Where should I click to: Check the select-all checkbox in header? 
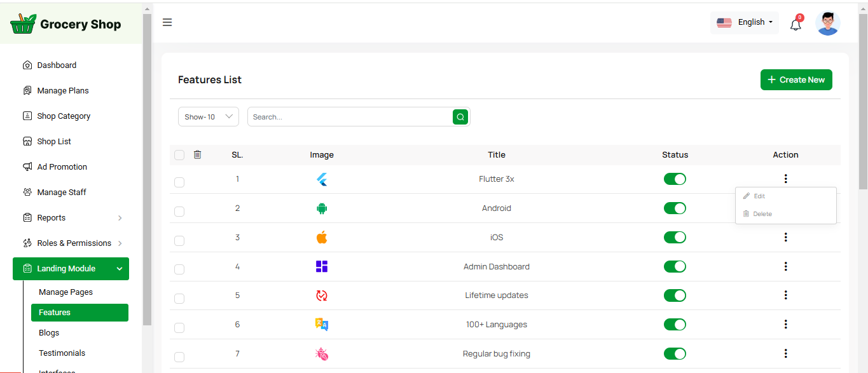tap(179, 155)
